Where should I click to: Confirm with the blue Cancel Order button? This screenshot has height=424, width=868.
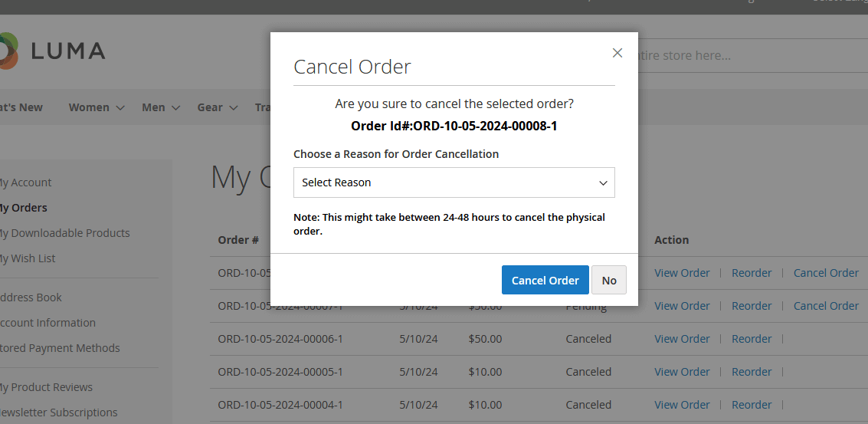(x=545, y=280)
